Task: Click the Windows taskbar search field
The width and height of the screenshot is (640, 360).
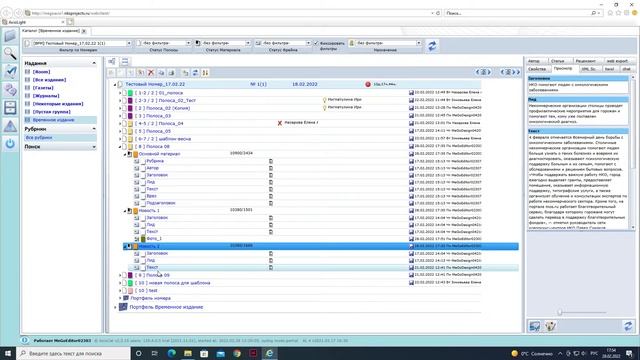Action: click(x=73, y=353)
